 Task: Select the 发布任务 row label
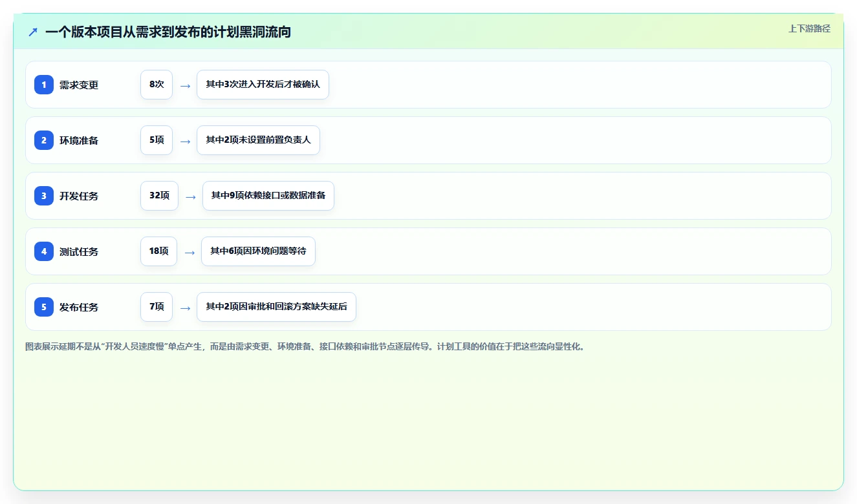pyautogui.click(x=79, y=307)
